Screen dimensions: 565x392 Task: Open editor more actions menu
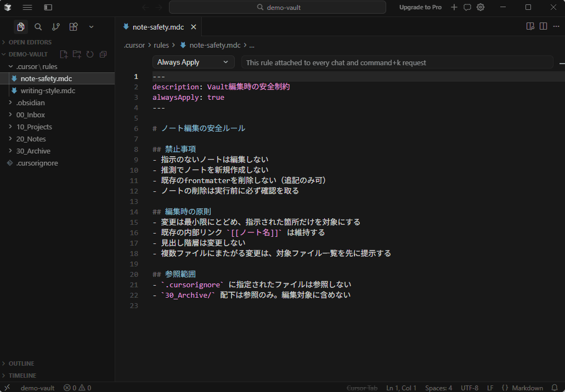coord(556,26)
